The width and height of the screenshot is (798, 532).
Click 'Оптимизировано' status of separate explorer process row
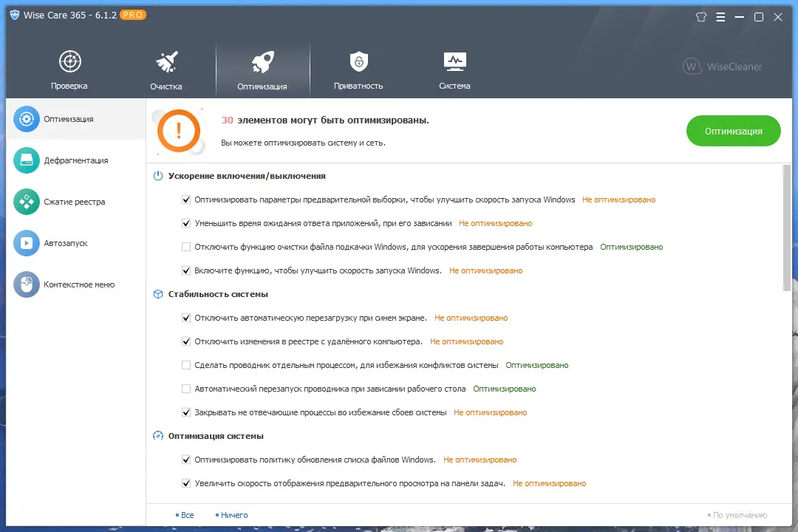(x=537, y=365)
